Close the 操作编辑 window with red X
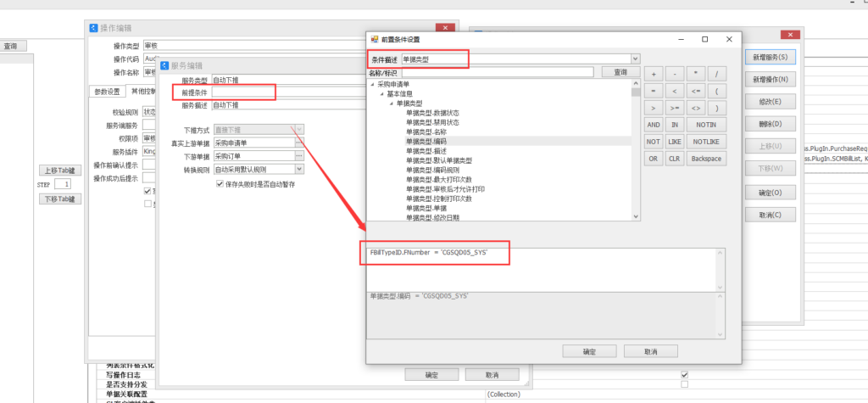The height and width of the screenshot is (403, 868). [x=445, y=28]
